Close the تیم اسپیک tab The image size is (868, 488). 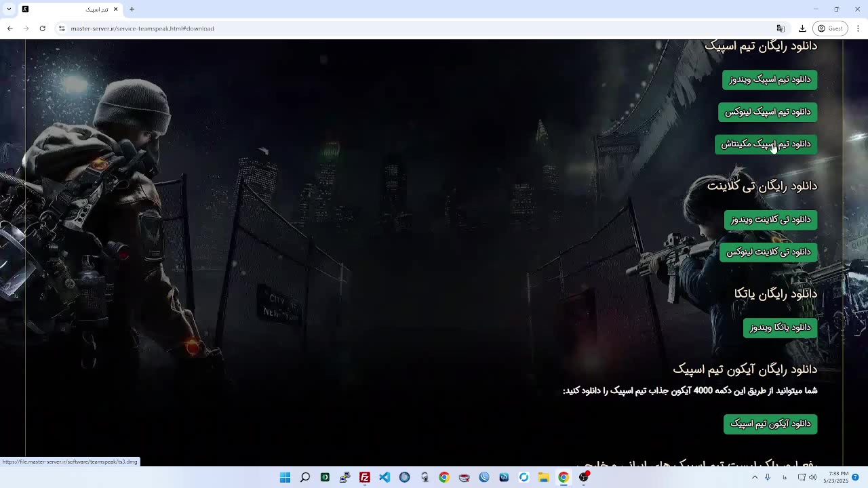pos(115,9)
